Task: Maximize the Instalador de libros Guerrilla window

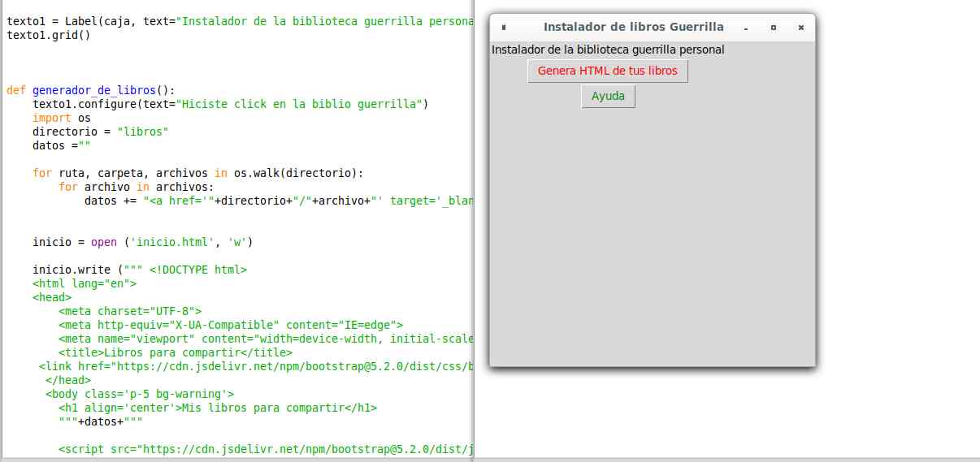Action: (774, 28)
